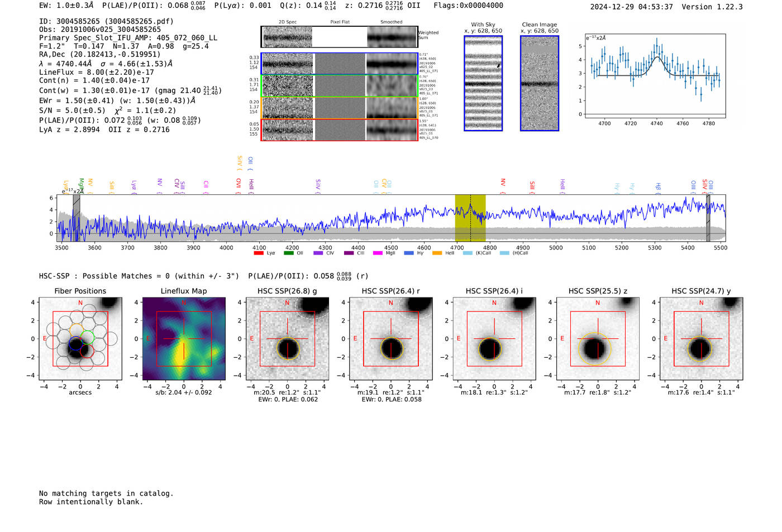Click the LineFlux = 8.00(±2.20)e-17 line

[97, 72]
